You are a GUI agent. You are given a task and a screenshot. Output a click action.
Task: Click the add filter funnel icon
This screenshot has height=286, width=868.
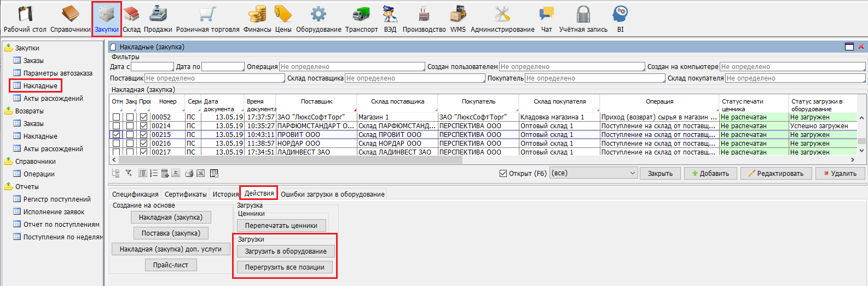click(129, 173)
